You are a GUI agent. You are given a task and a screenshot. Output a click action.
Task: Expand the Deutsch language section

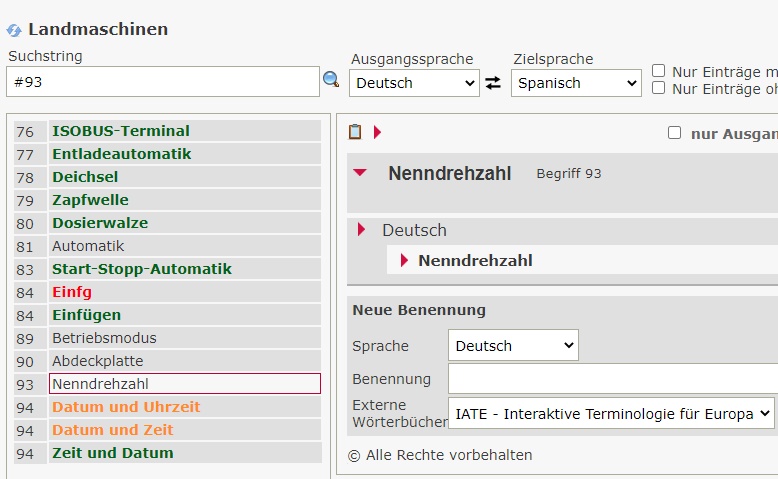coord(362,230)
